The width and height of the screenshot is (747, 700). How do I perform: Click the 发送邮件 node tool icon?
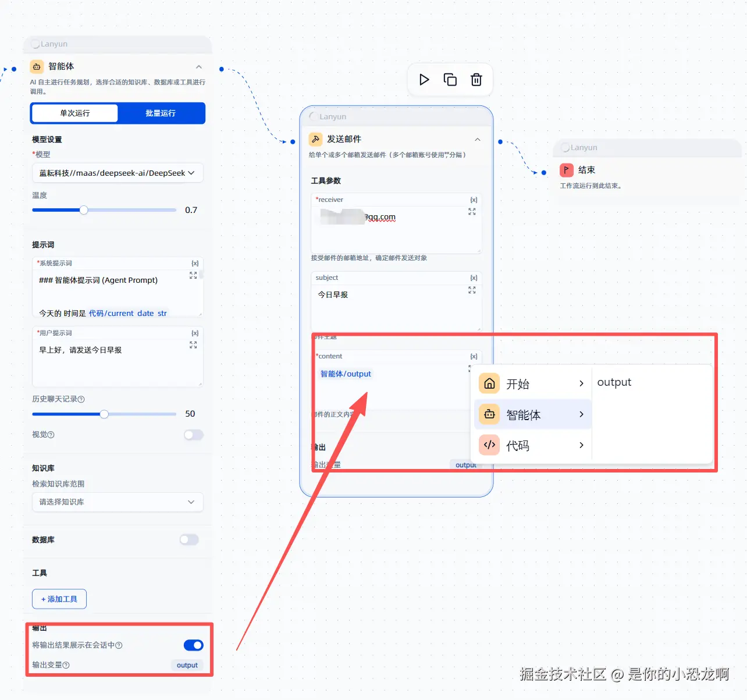(315, 139)
